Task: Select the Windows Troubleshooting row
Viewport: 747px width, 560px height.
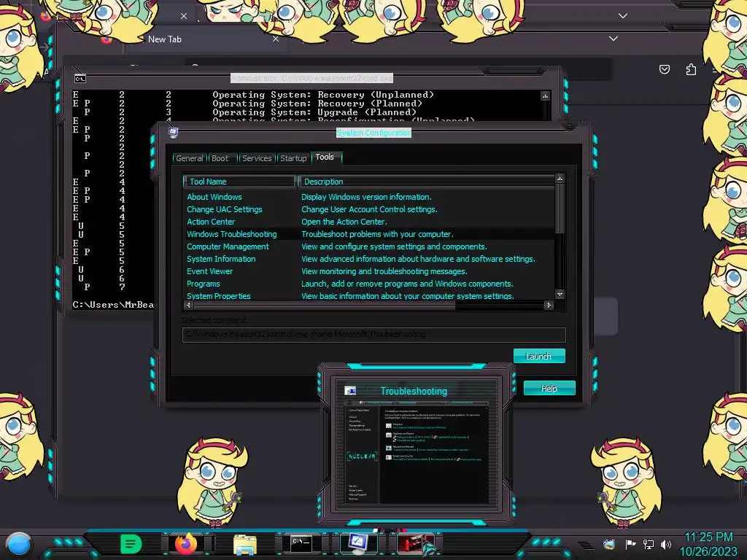Action: [x=369, y=234]
